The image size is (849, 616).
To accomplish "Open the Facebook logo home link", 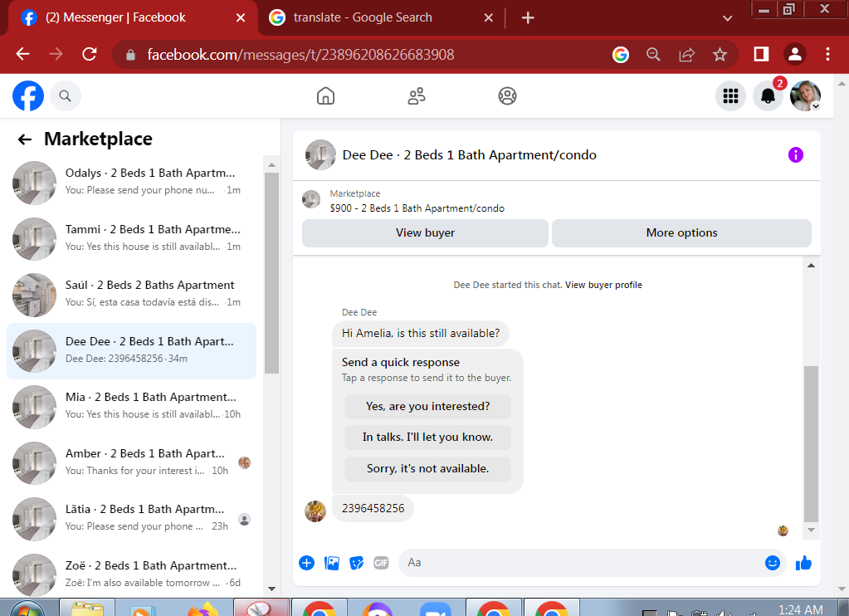I will pyautogui.click(x=28, y=96).
